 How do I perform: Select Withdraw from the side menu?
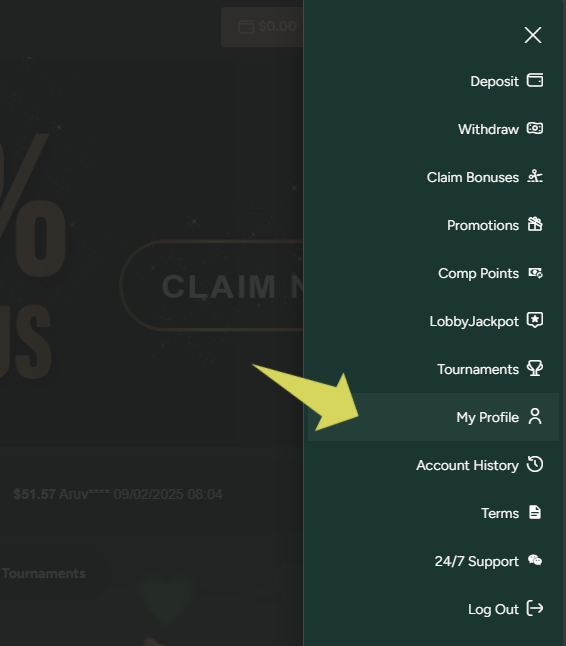(x=433, y=129)
